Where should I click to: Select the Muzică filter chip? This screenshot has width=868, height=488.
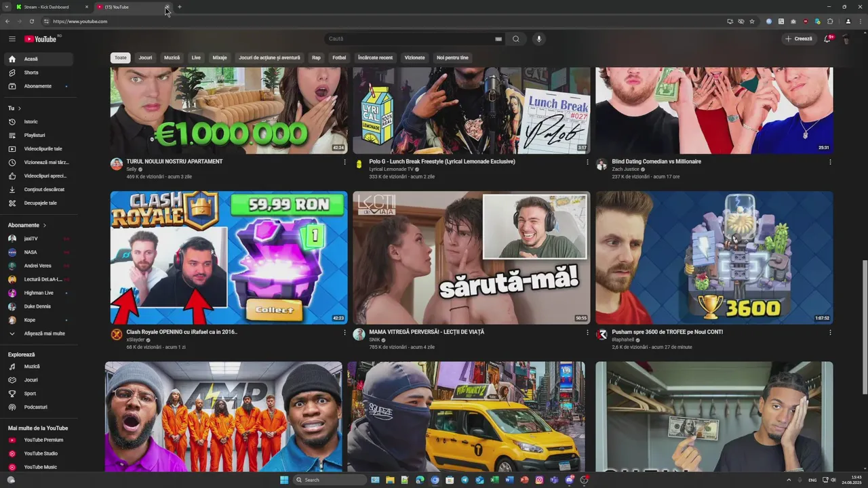(x=172, y=58)
